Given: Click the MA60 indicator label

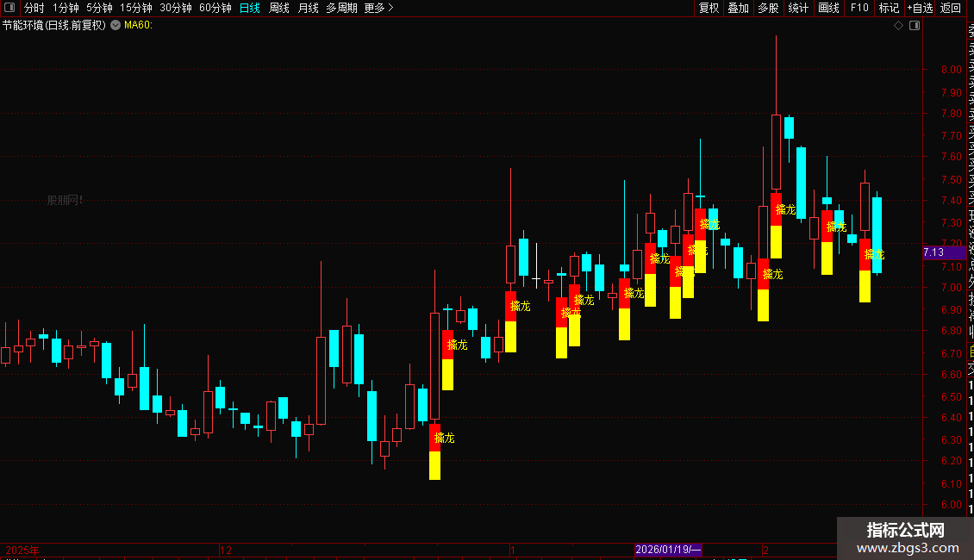Looking at the screenshot, I should (138, 26).
